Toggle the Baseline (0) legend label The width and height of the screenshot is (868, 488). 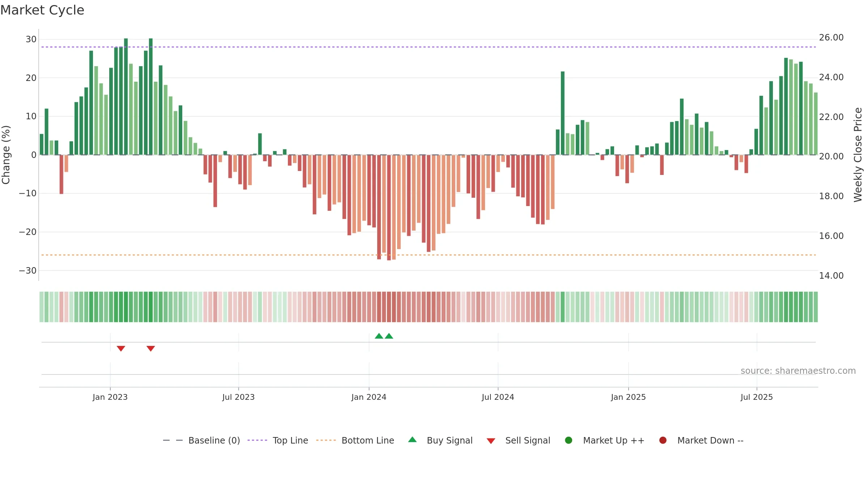point(214,440)
